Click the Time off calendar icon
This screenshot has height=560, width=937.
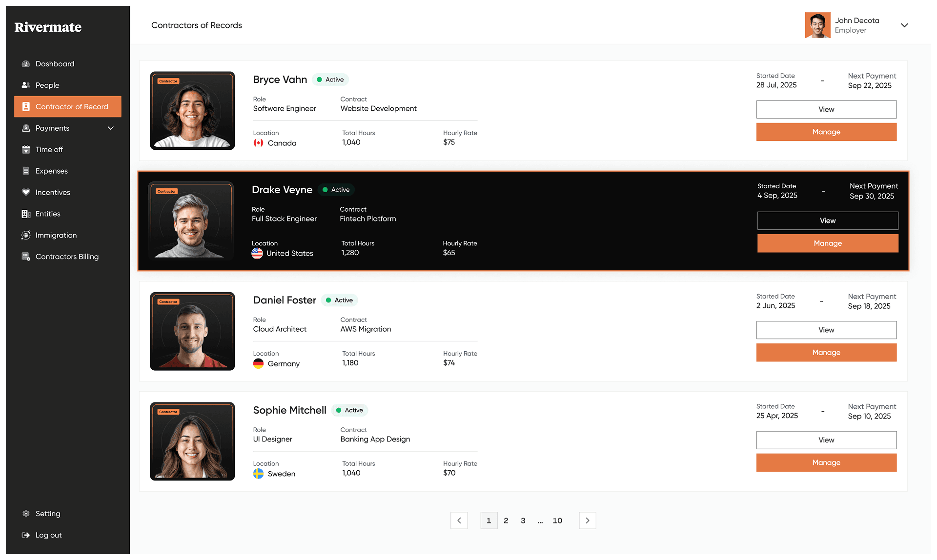(x=26, y=150)
